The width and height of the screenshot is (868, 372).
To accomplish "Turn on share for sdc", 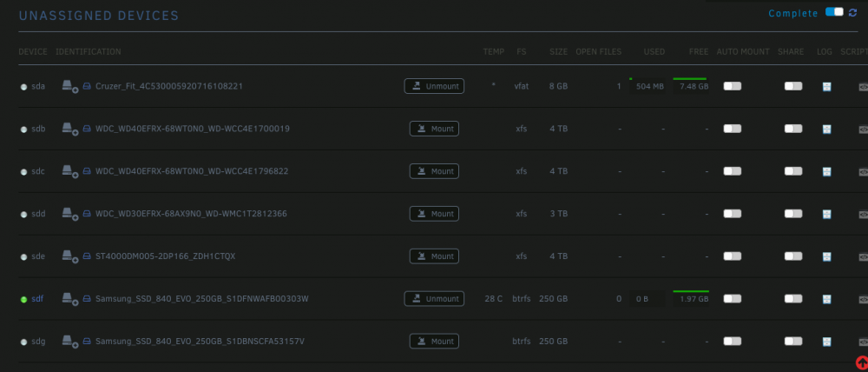I will (793, 171).
